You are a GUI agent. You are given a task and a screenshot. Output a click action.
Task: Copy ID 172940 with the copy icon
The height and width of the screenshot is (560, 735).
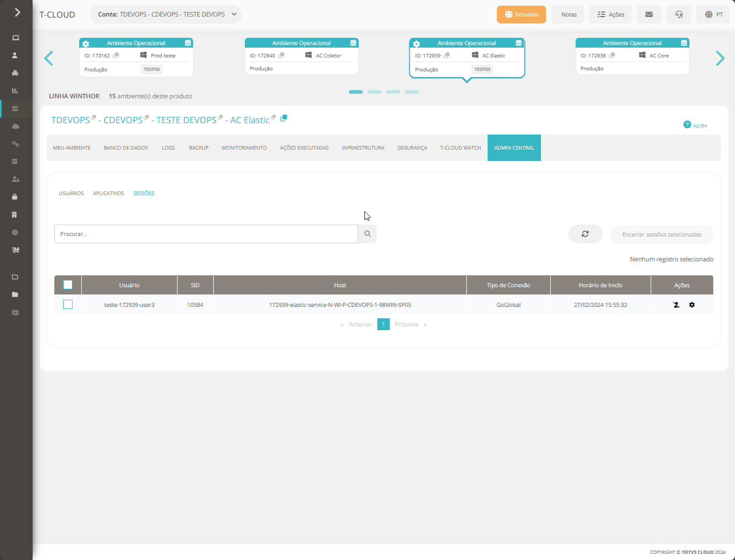click(x=281, y=55)
